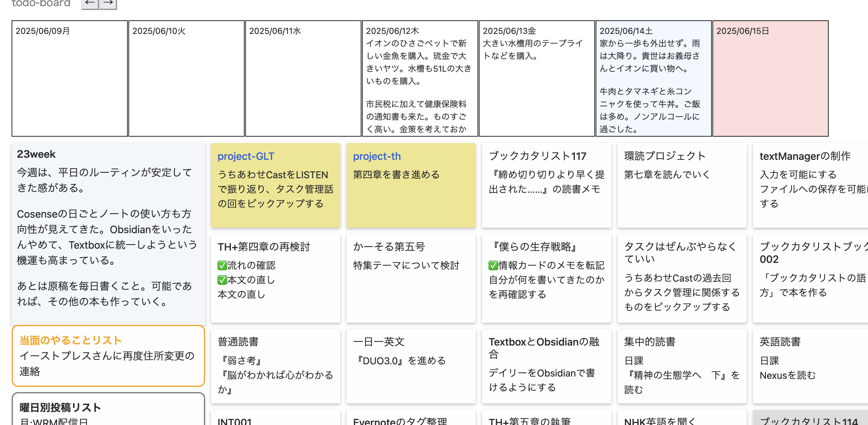Open the 当面のやることリスト card

(x=108, y=356)
